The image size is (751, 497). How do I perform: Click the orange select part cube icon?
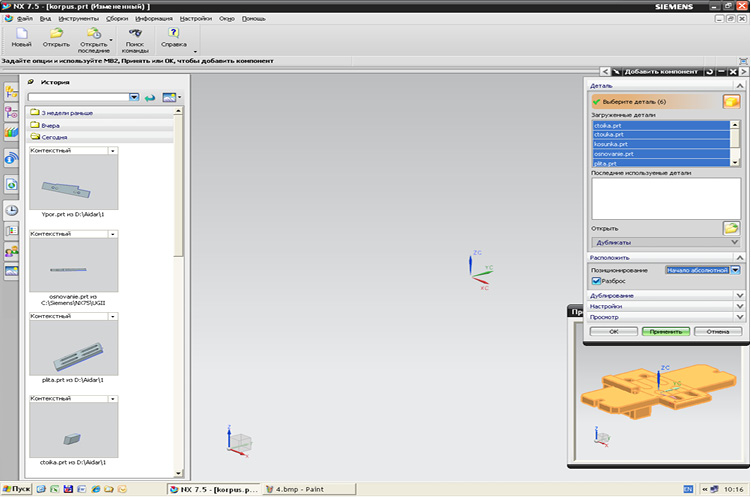731,102
